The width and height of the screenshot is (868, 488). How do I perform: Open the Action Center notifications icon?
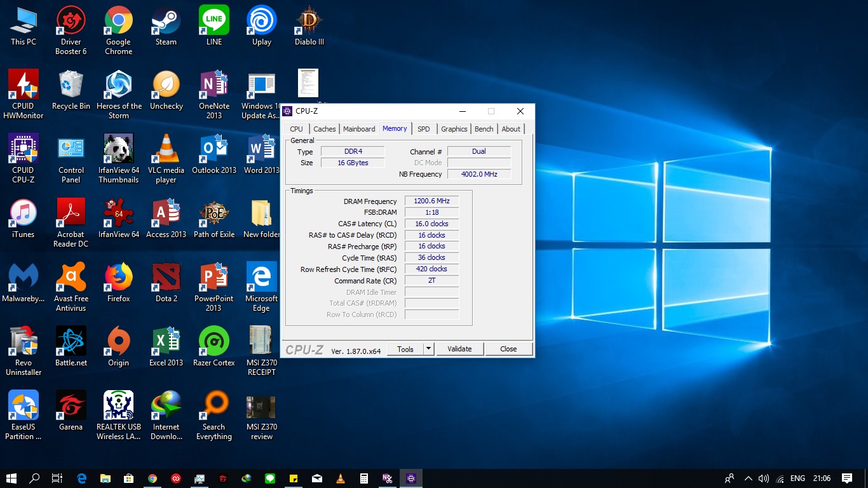coord(847,478)
